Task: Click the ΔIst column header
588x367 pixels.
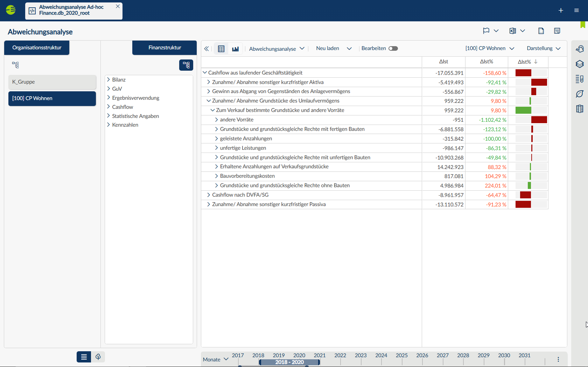Action: coord(443,62)
